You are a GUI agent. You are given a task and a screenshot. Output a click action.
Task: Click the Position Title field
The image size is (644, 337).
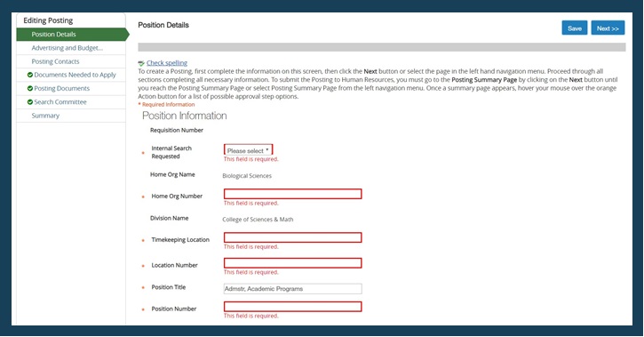click(292, 289)
